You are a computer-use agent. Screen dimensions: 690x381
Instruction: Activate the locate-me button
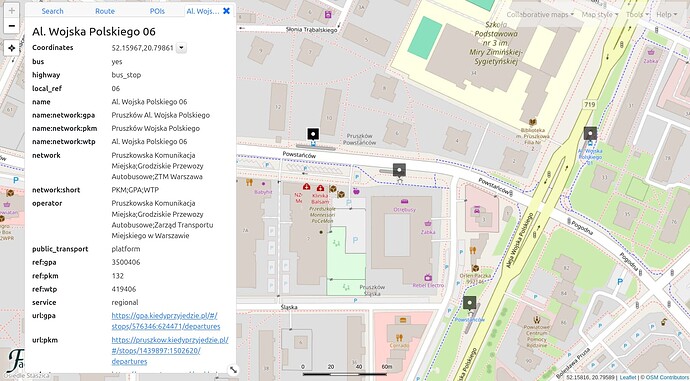11,48
